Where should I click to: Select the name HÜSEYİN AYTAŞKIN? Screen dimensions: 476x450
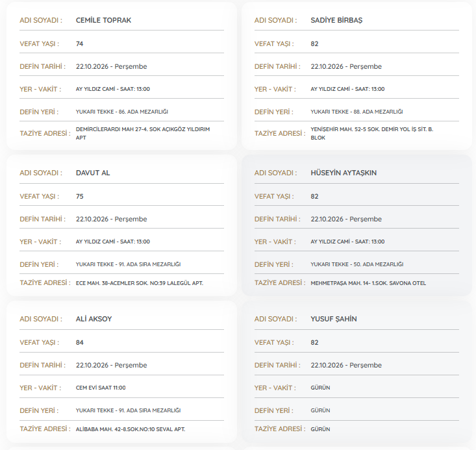tap(344, 173)
